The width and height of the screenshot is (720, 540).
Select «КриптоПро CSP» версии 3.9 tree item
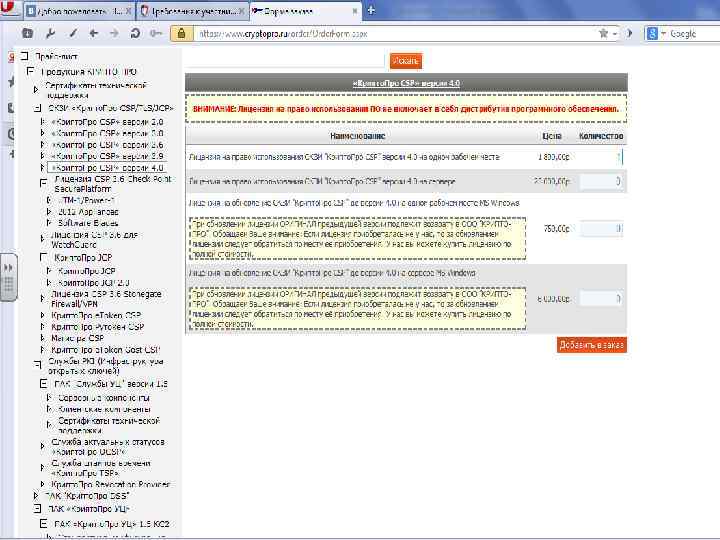click(x=107, y=156)
